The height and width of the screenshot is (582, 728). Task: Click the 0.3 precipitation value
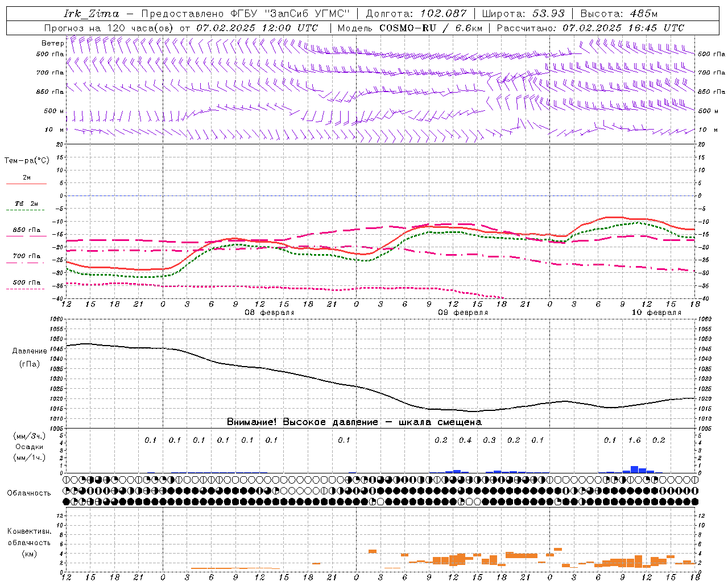pyautogui.click(x=489, y=440)
